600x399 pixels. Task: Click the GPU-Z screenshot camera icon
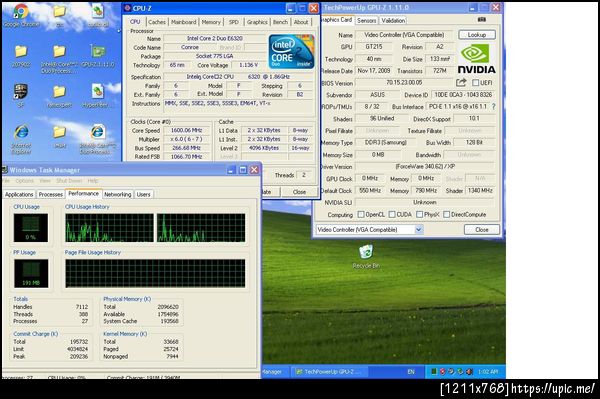pyautogui.click(x=482, y=20)
